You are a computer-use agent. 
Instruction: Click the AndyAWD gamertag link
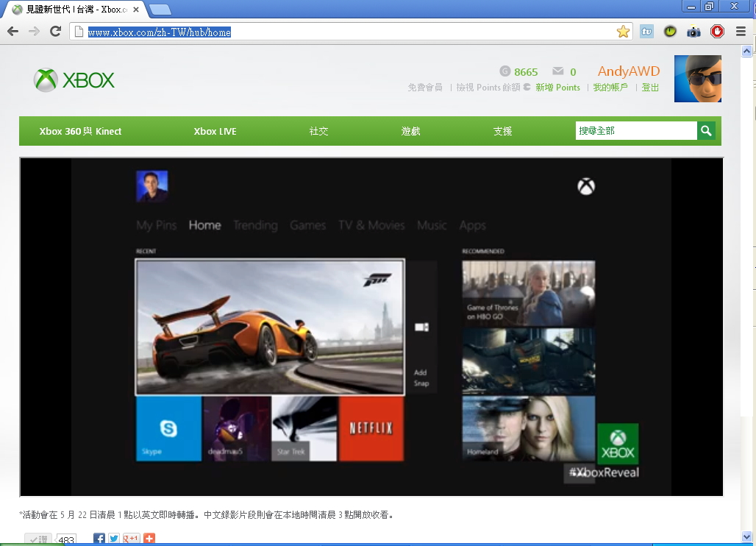(629, 71)
